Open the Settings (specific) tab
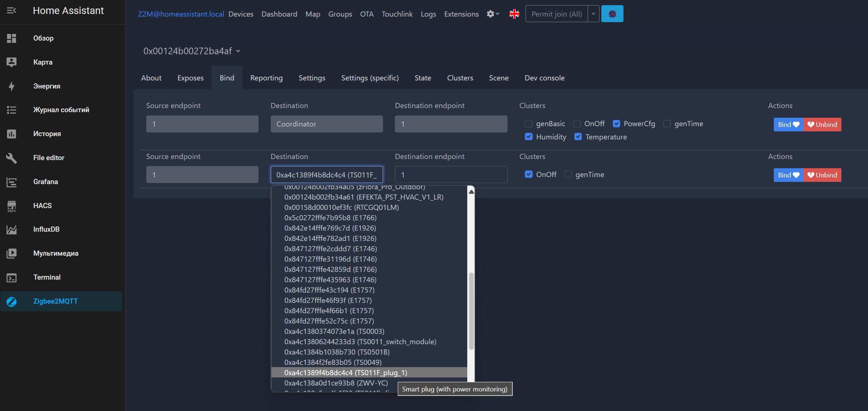The image size is (868, 411). coord(370,78)
